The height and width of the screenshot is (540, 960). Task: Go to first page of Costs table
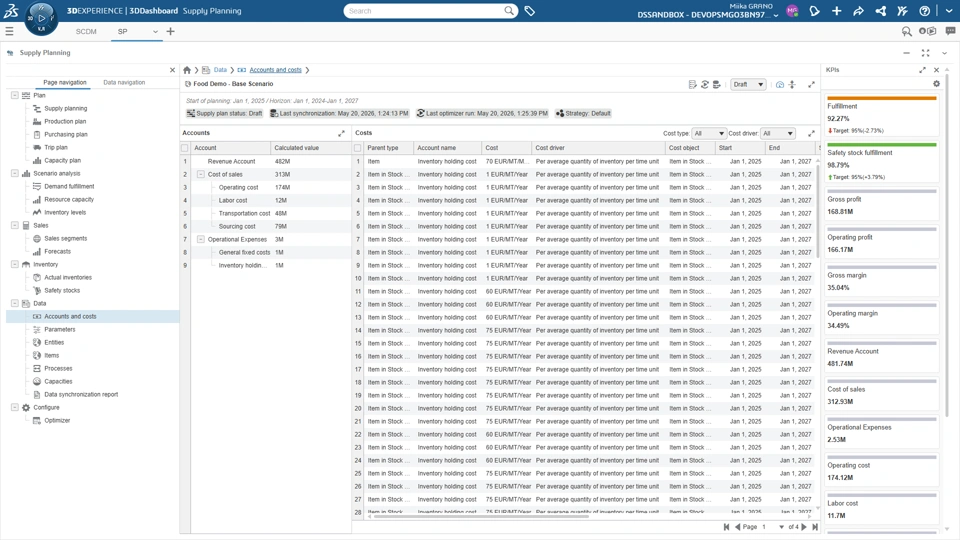click(x=726, y=527)
